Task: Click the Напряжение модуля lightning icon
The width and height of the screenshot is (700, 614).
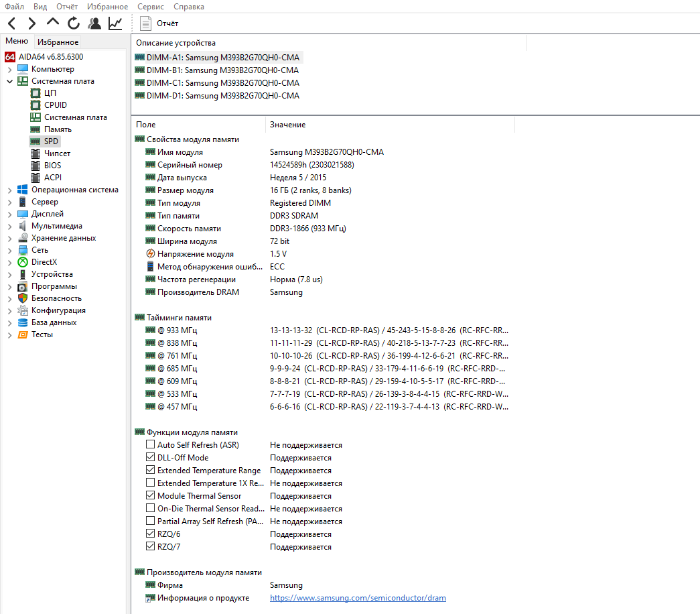Action: (151, 254)
